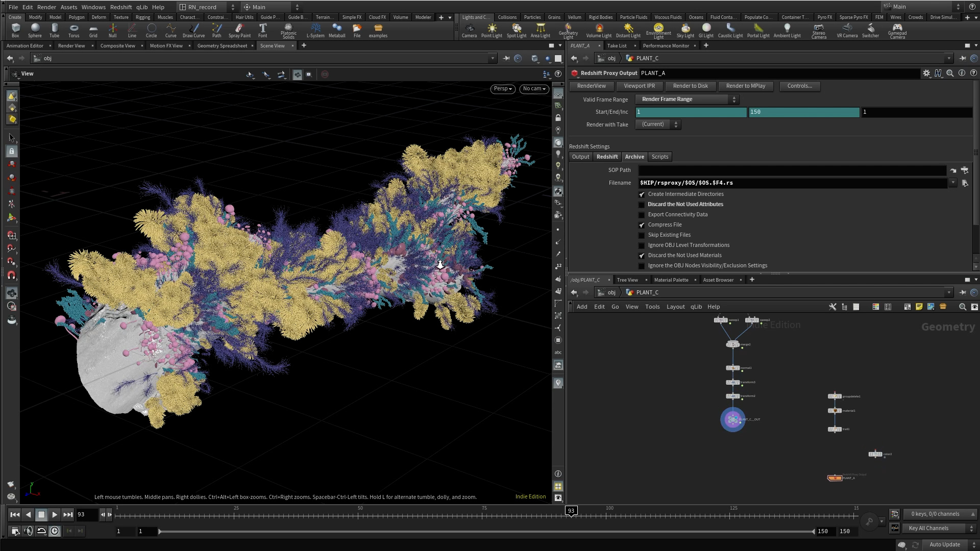Switch to the Geometry Spreadsheet tab
The image size is (980, 551).
(x=222, y=46)
